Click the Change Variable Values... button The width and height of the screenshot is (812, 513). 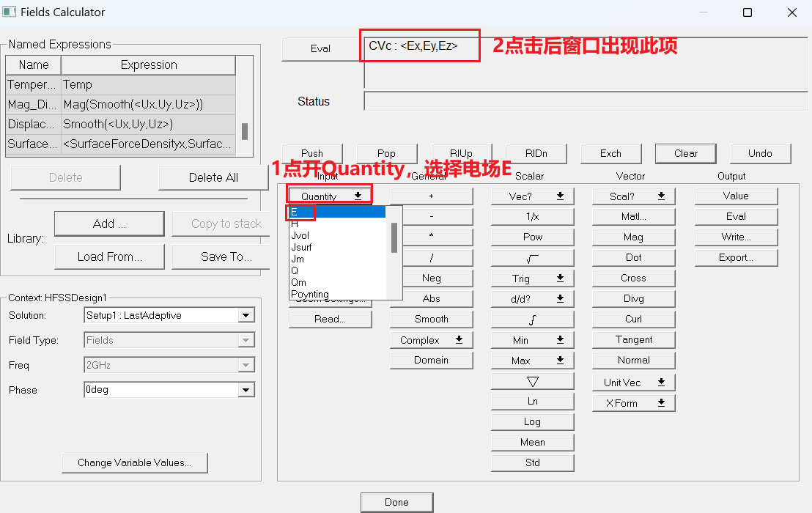(x=135, y=462)
